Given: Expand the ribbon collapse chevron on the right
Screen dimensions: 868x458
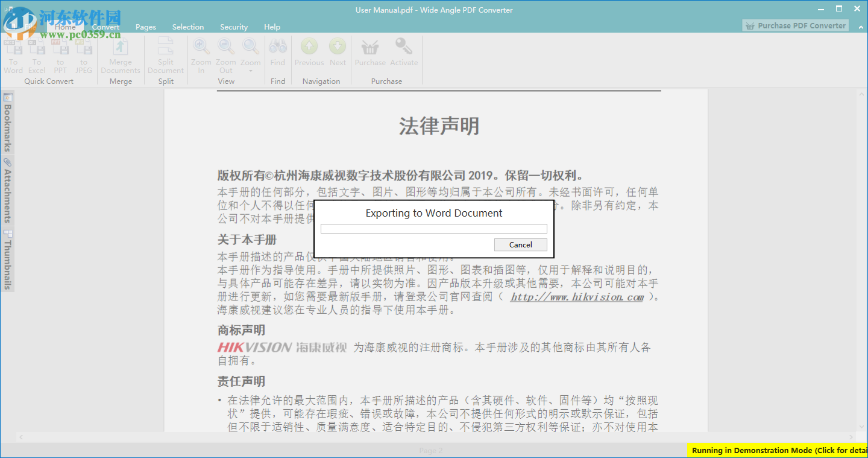Looking at the screenshot, I should [860, 27].
